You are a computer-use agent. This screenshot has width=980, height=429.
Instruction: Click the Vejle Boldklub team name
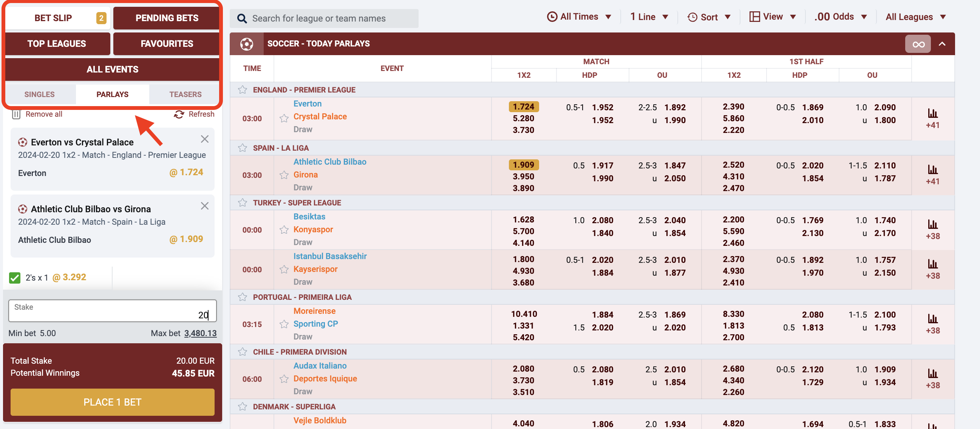(x=320, y=420)
